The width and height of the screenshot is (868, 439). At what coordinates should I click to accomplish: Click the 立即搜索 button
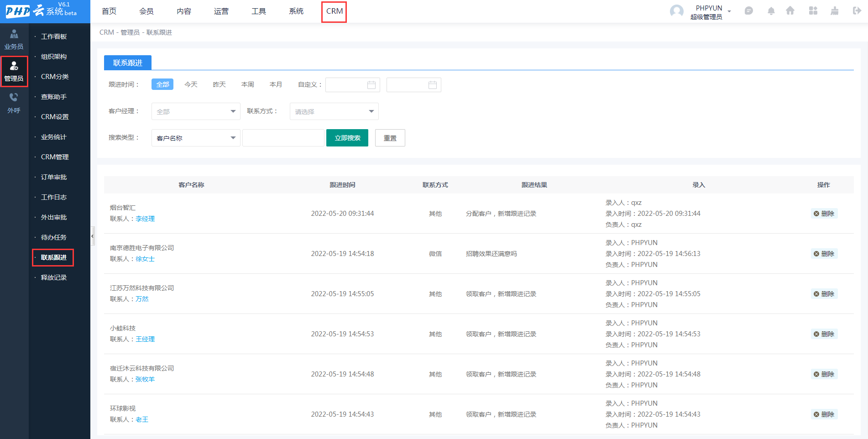(347, 138)
